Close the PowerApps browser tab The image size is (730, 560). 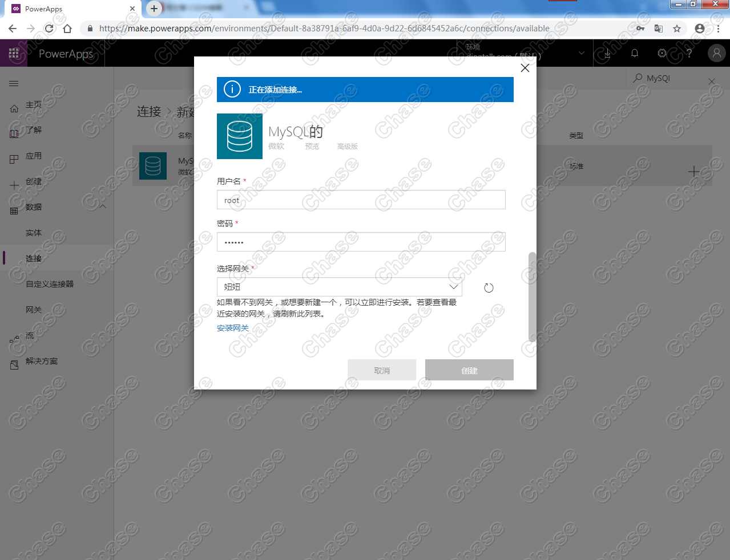[132, 9]
